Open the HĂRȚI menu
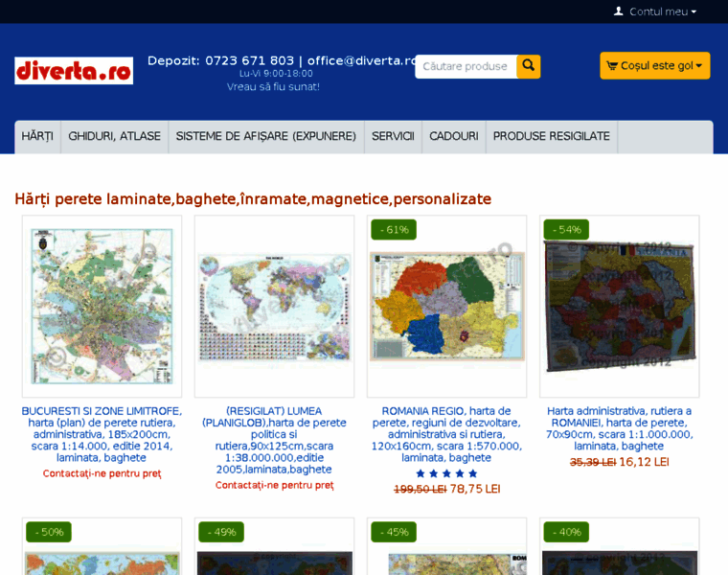Screen dimensions: 728x575 (x=37, y=136)
